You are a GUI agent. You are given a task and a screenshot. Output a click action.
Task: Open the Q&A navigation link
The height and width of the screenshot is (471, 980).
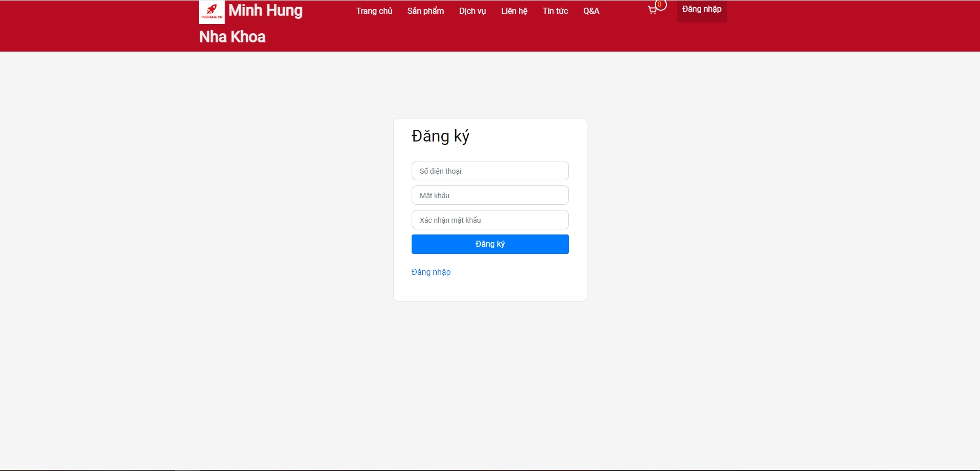point(591,11)
